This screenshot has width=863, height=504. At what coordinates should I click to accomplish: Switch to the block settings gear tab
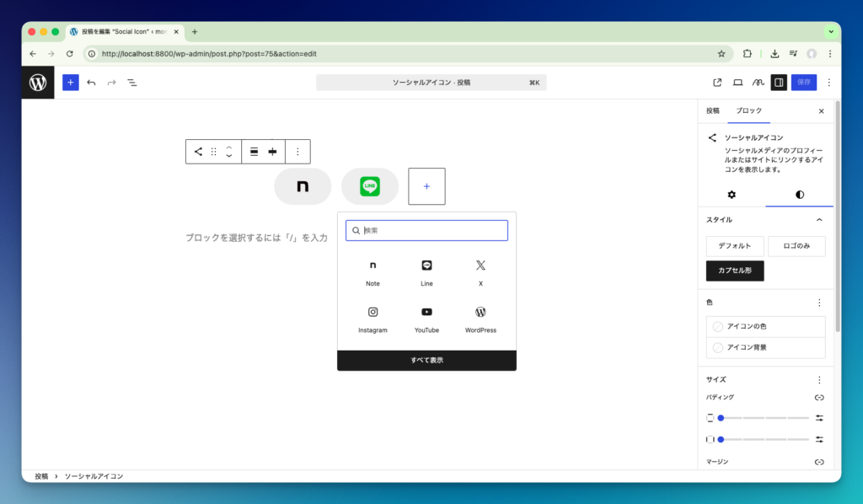(732, 195)
